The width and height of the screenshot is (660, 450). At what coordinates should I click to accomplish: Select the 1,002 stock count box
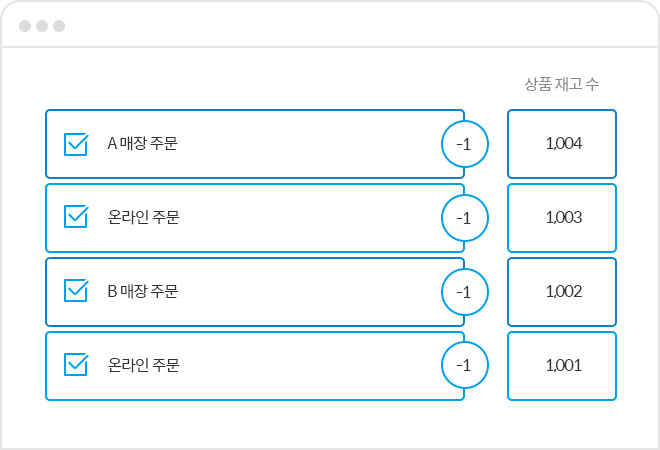click(x=562, y=292)
